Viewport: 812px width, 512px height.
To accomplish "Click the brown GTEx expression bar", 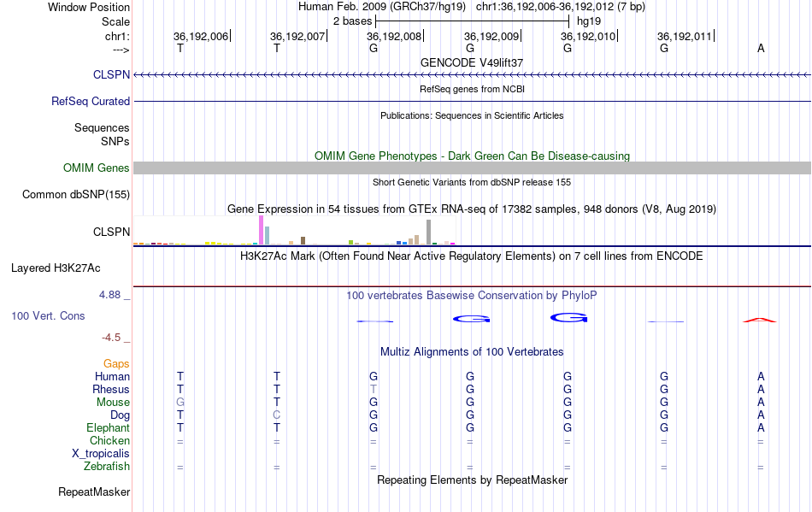I will point(303,240).
